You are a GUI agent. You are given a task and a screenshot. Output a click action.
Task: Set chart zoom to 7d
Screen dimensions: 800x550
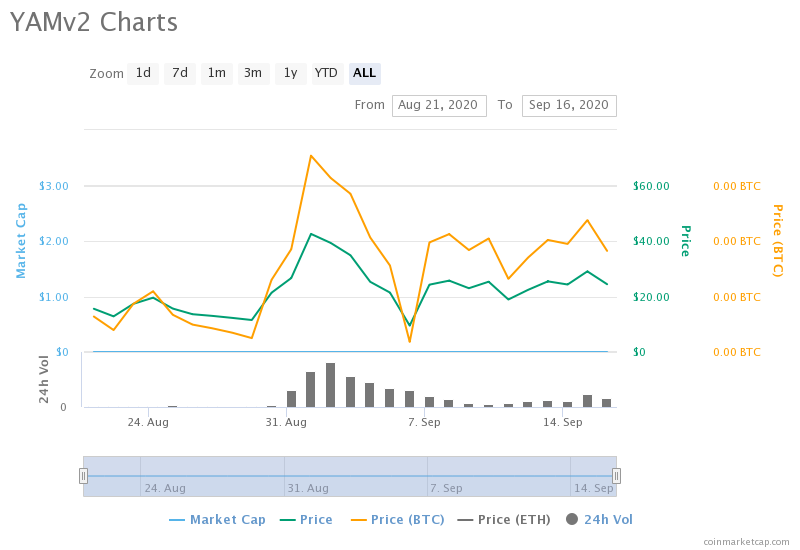click(180, 73)
